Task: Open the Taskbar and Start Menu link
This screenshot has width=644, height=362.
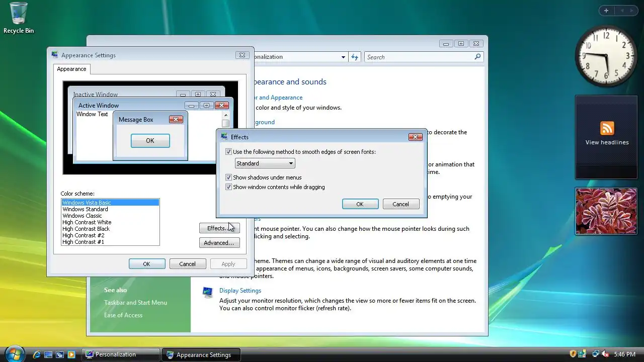Action: point(135,303)
